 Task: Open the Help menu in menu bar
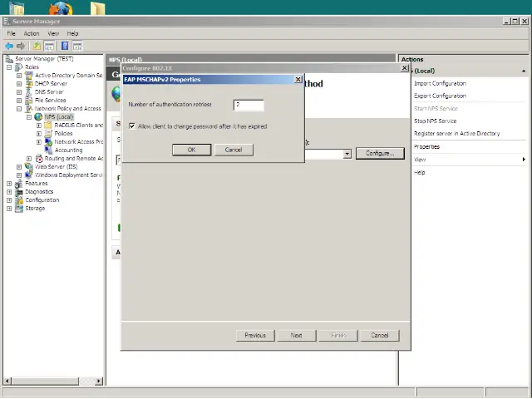coord(72,33)
